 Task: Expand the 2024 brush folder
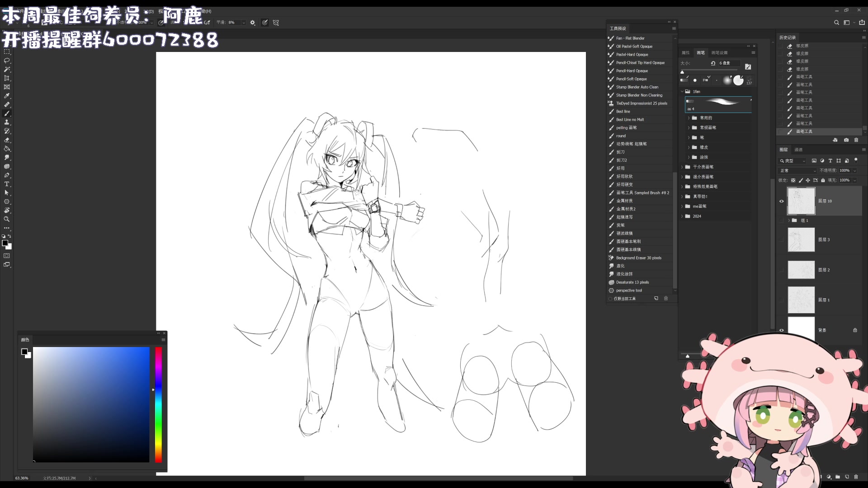[x=682, y=216]
